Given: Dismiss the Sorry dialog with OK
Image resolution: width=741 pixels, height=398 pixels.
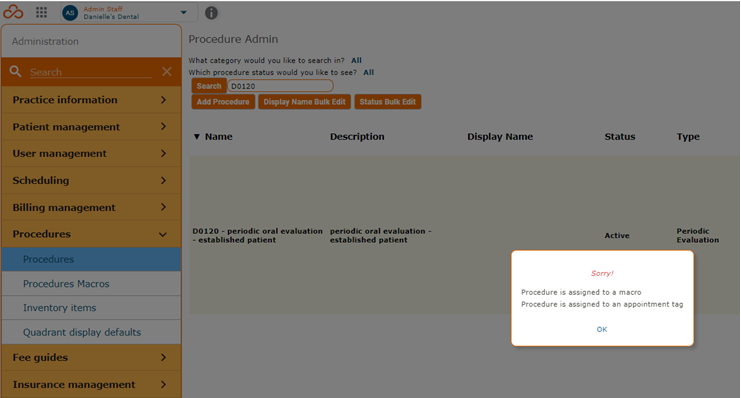Looking at the screenshot, I should [x=602, y=329].
